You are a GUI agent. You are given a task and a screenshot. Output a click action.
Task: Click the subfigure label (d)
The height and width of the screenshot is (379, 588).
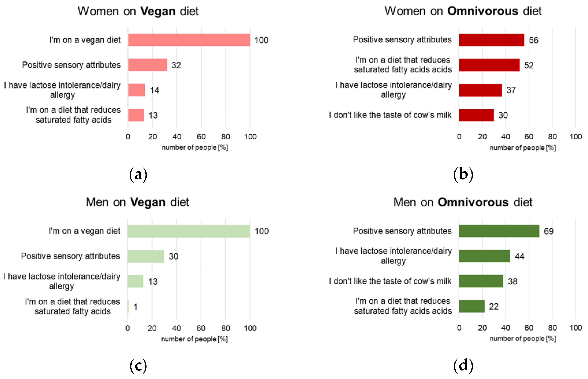click(x=463, y=365)
